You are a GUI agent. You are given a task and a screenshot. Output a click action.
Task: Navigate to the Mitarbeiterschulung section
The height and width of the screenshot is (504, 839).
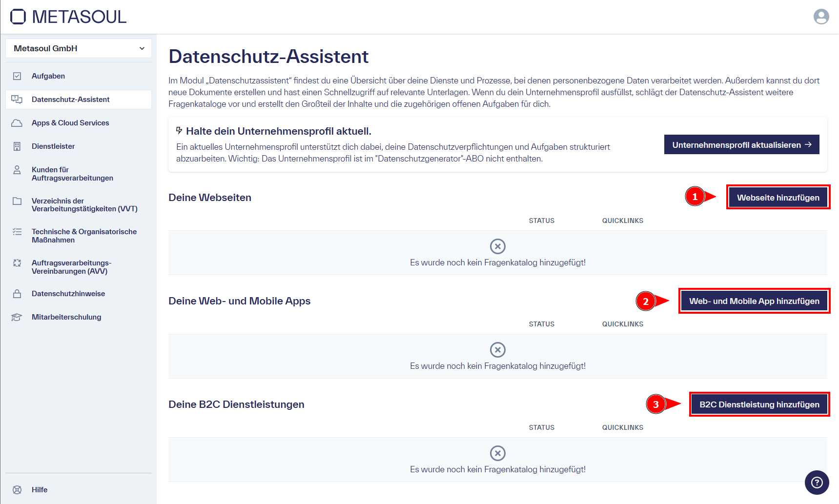[x=66, y=317]
